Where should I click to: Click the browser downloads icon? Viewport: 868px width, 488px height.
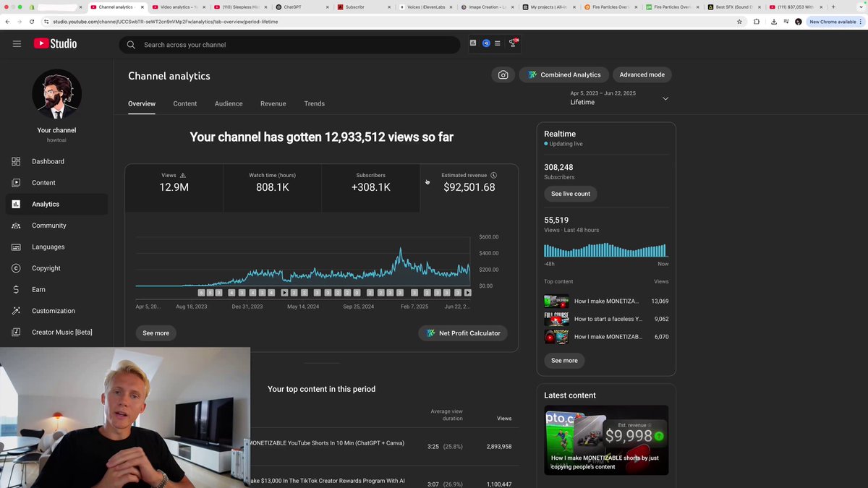[x=774, y=22]
